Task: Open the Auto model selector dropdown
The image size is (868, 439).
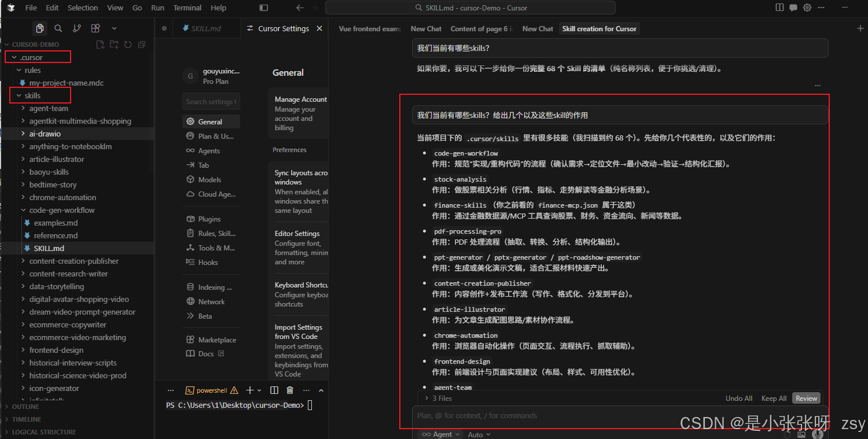Action: pos(479,434)
